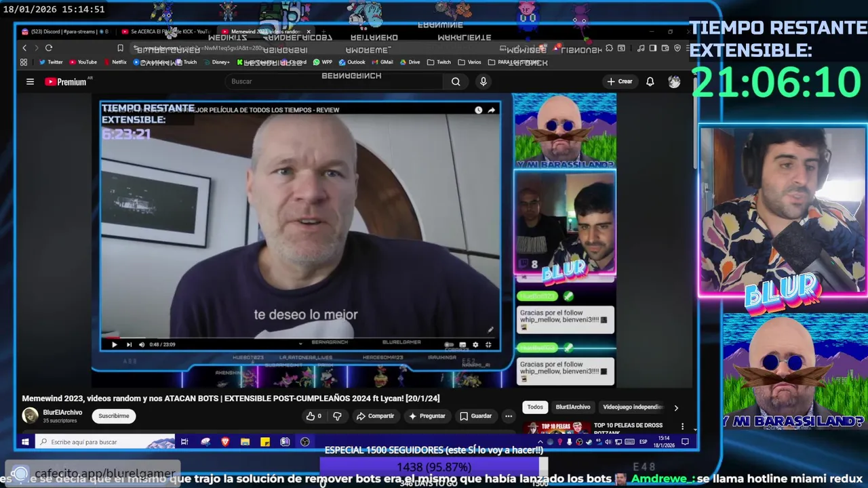Click the Suscribirme button
The image size is (868, 488).
click(x=114, y=416)
